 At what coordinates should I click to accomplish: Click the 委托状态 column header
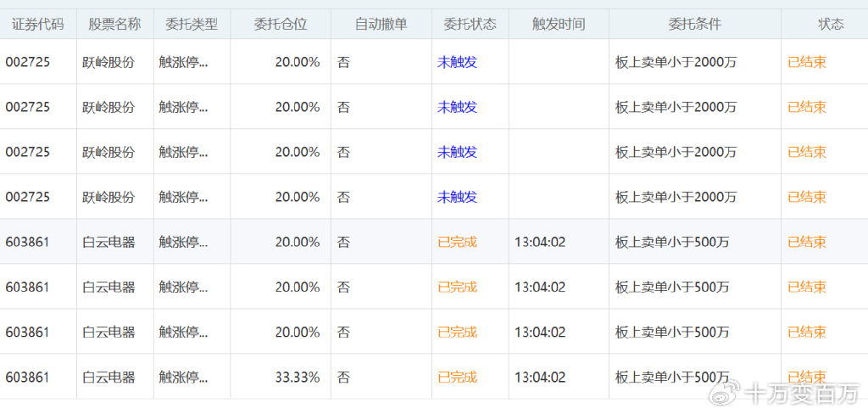(470, 24)
